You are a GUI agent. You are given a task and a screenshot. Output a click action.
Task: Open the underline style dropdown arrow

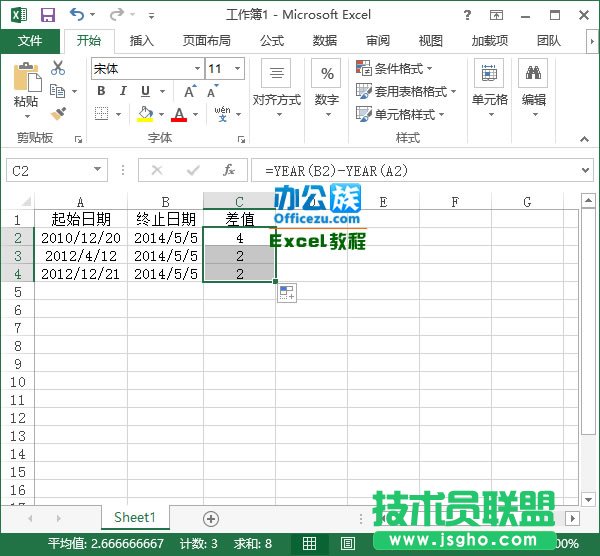tap(162, 91)
